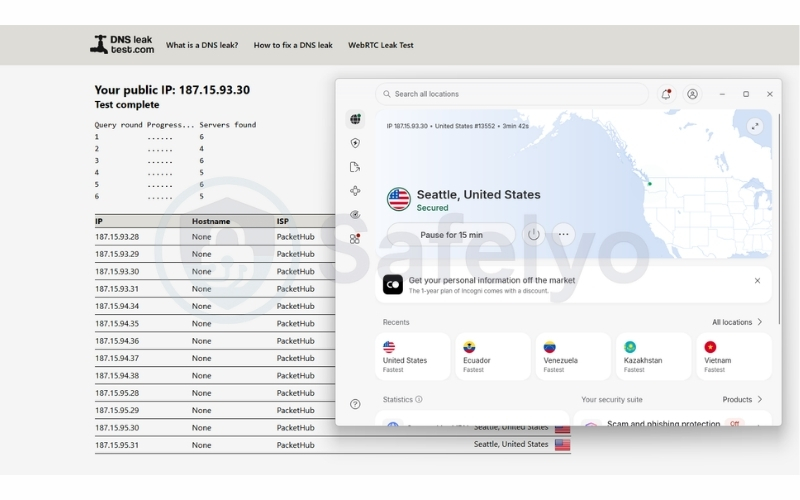Click the Incogni logo in banner
The width and height of the screenshot is (800, 500).
coord(393,285)
